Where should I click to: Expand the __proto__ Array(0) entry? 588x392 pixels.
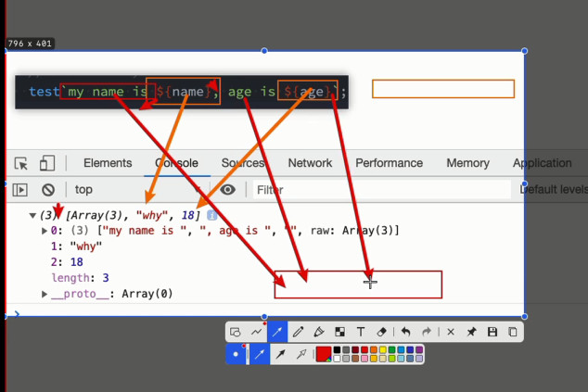coord(45,294)
